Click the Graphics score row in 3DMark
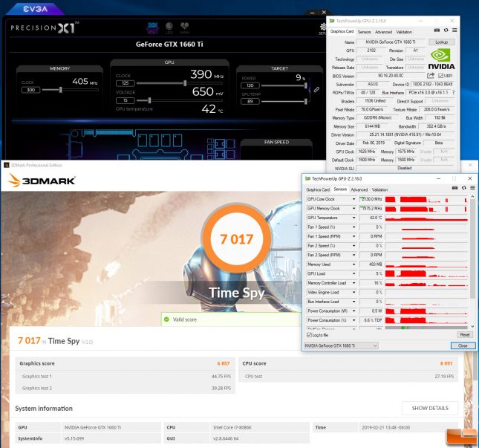Image resolution: width=479 pixels, height=448 pixels. click(126, 363)
